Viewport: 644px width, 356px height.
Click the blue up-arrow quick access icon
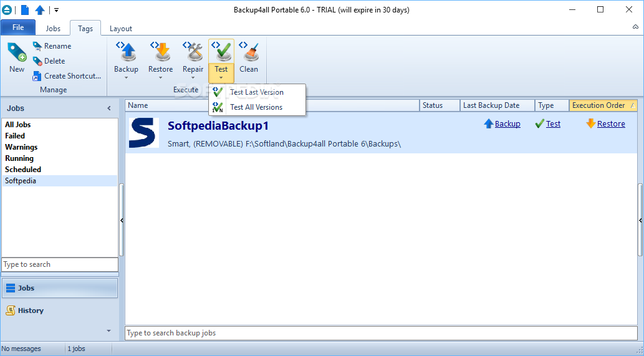click(40, 10)
